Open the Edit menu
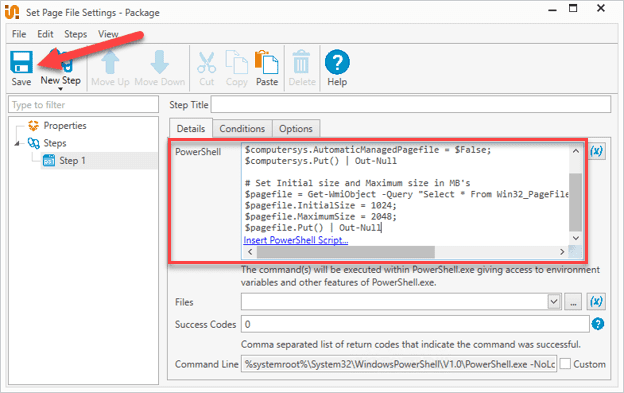Screen dimensions: 624x393 pyautogui.click(x=45, y=34)
